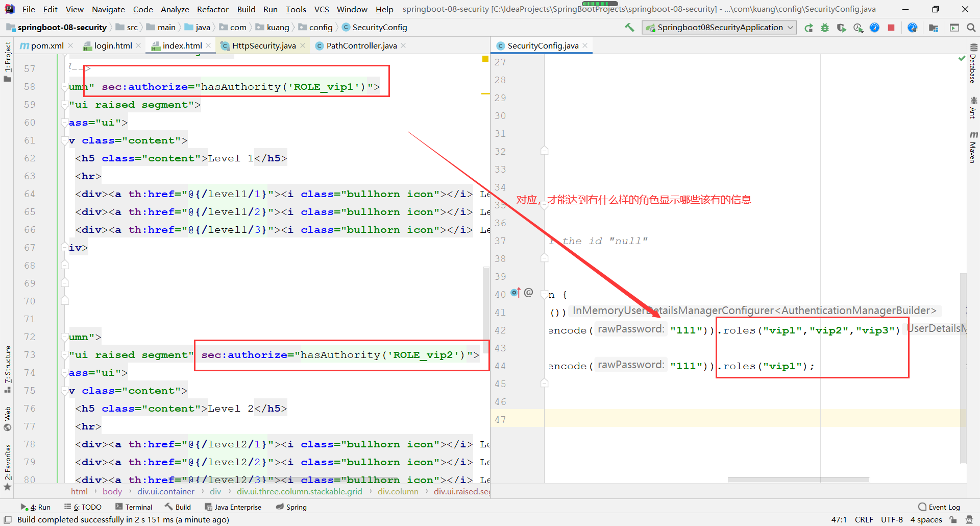Open the Run tool window
This screenshot has width=980, height=526.
[35, 507]
